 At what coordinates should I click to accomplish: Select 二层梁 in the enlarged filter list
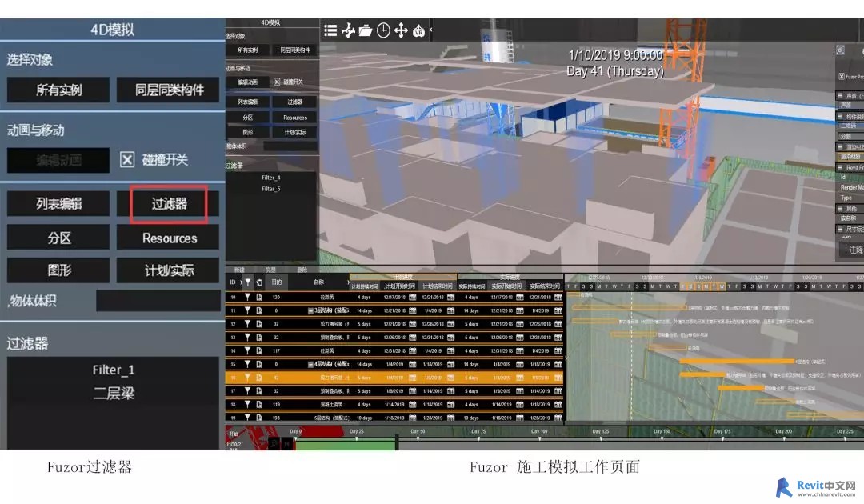[114, 394]
